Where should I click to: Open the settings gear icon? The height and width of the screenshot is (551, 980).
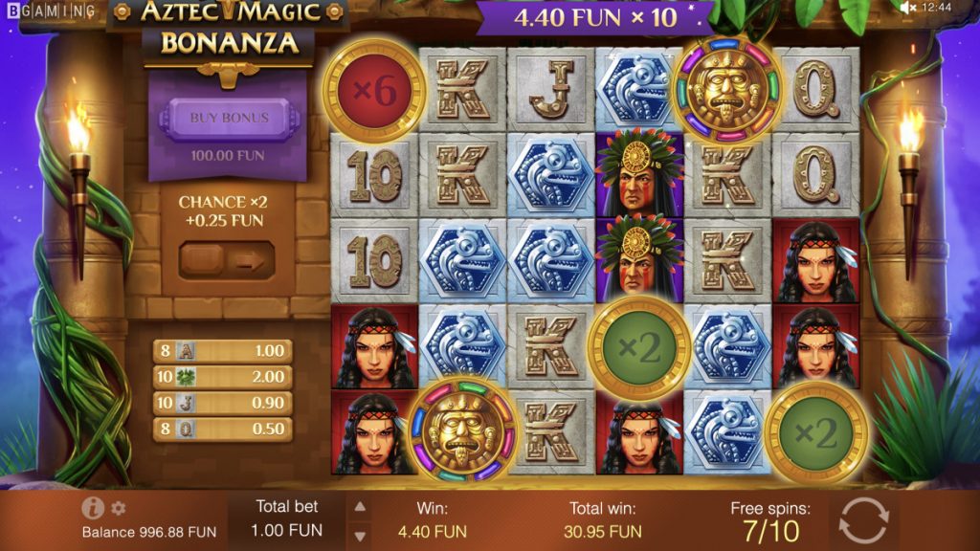tap(118, 508)
